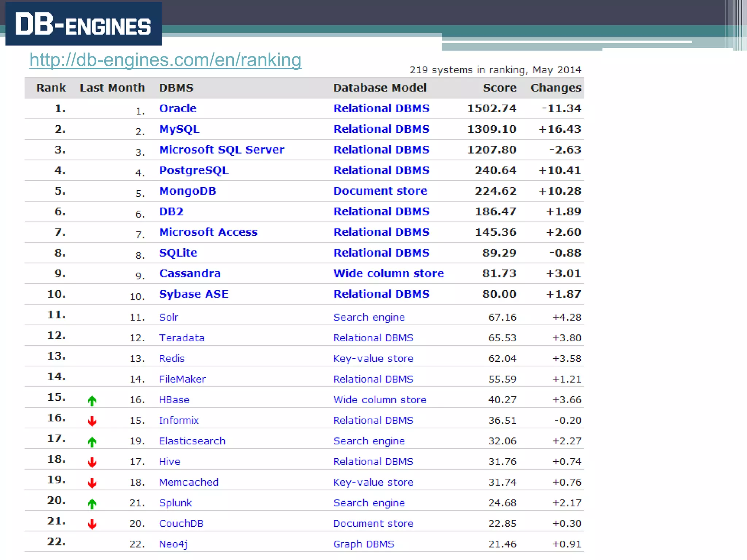Click Wide column store in Cassandra row

388,273
